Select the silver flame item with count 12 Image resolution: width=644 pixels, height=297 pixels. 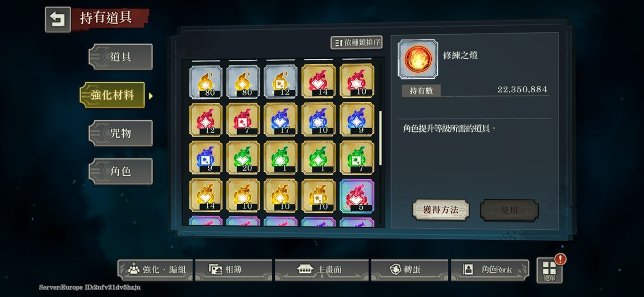281,82
